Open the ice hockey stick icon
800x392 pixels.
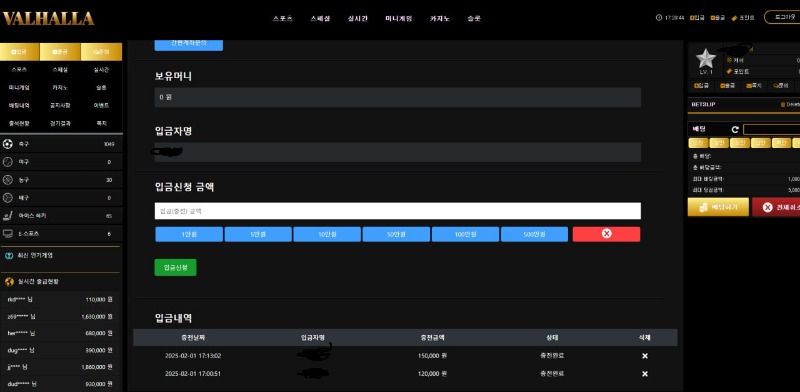(x=8, y=216)
